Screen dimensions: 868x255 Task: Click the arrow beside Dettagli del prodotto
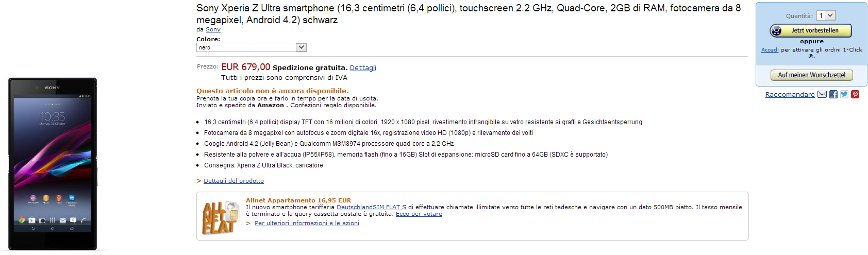(x=199, y=181)
